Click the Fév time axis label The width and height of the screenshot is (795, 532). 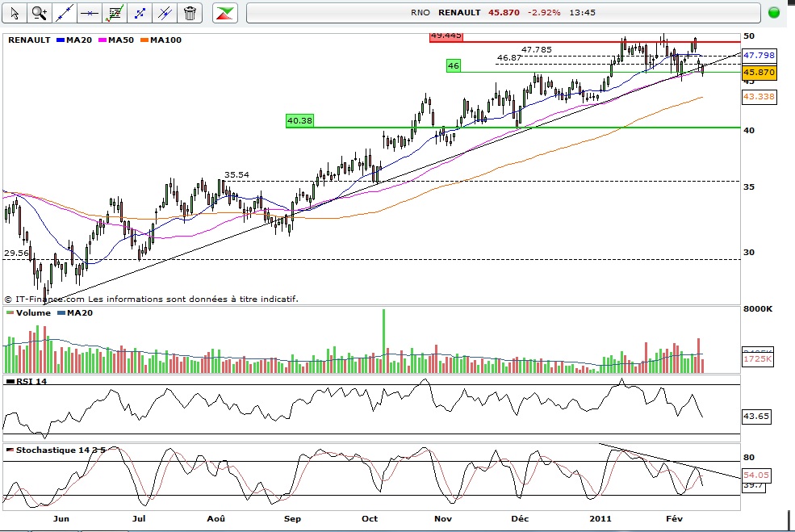[x=674, y=519]
